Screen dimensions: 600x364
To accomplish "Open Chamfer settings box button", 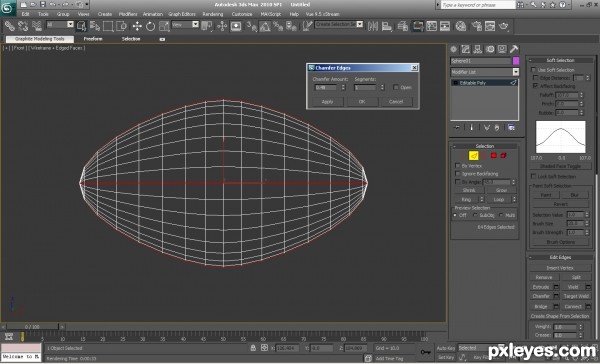I will pos(556,296).
